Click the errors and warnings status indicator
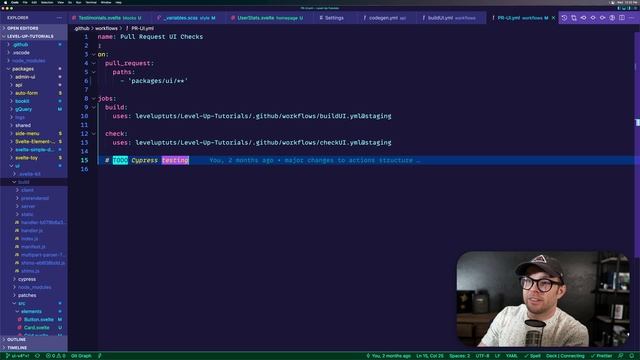This screenshot has width=640, height=360. click(56, 356)
